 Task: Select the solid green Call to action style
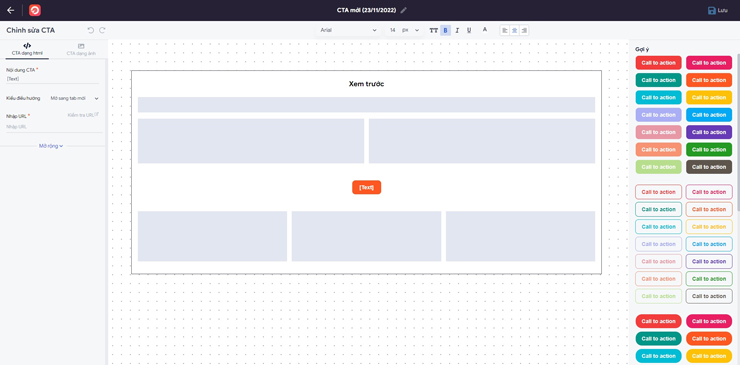click(709, 150)
